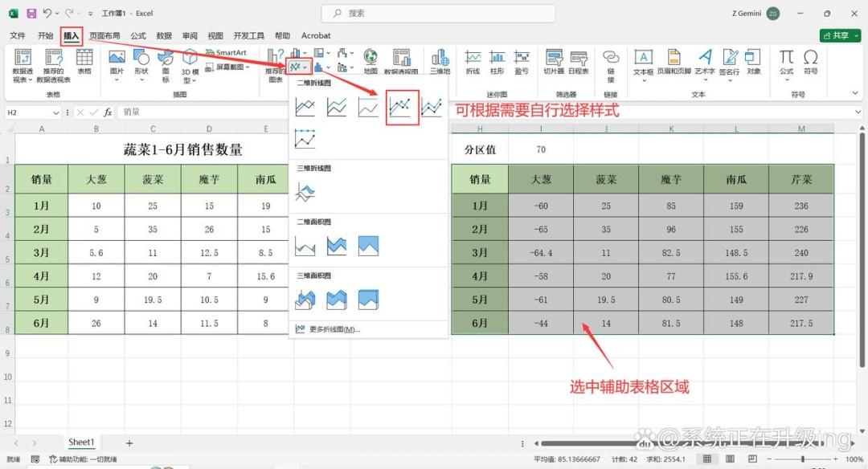This screenshot has height=469, width=868.
Task: Select 100% stacked 3D area chart
Action: (368, 300)
